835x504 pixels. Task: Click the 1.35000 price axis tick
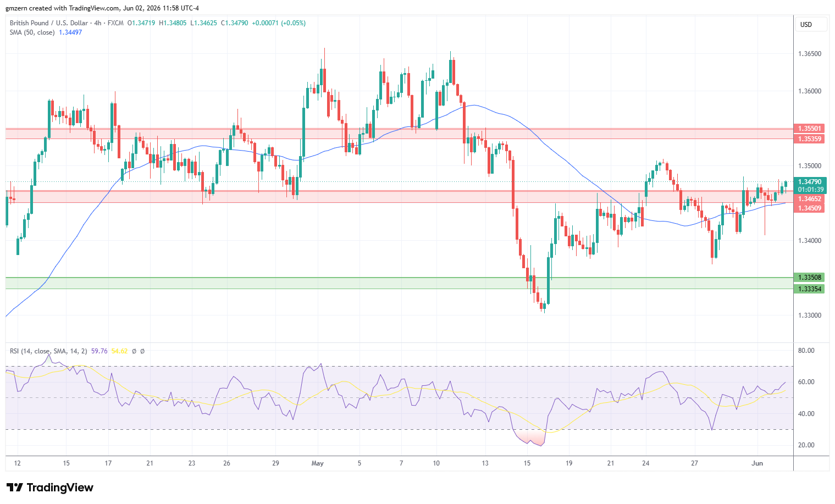coord(810,166)
